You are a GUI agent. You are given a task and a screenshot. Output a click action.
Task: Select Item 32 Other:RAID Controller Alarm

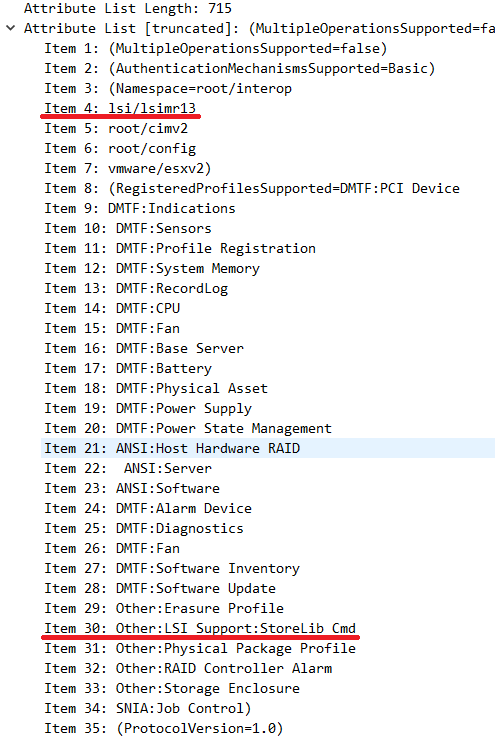click(x=188, y=668)
